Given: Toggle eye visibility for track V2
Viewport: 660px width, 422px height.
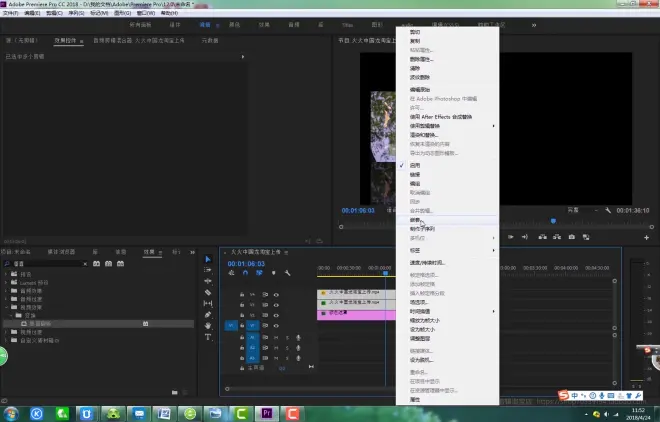Looking at the screenshot, I should [276, 315].
